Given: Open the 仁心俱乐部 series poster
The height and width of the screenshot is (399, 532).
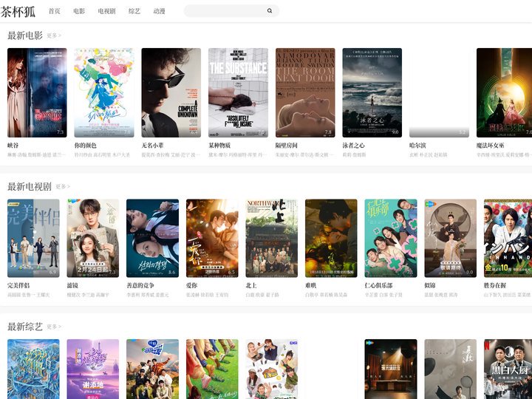Looking at the screenshot, I should (391, 238).
